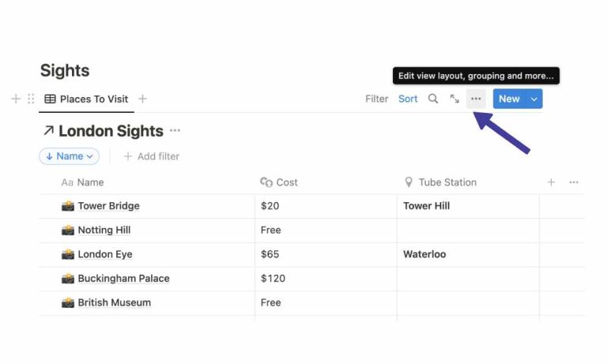Click the search magnifier icon
Viewport: 607px width, 364px height.
click(433, 99)
